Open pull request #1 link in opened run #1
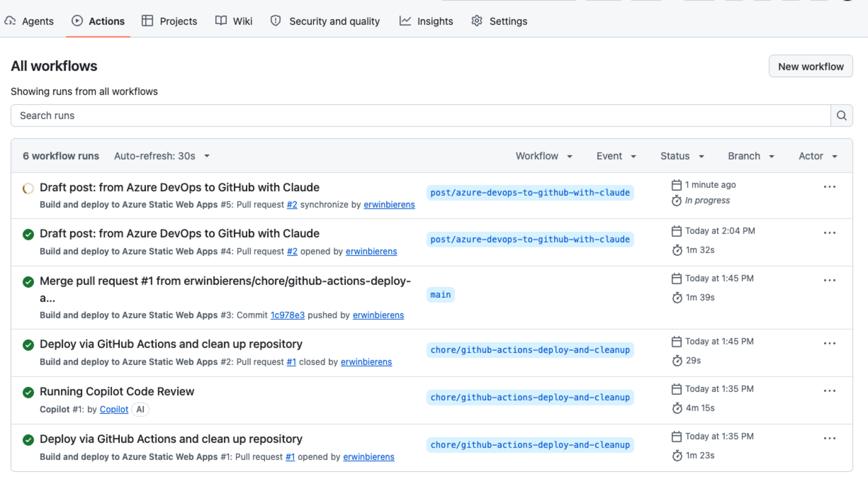This screenshot has height=479, width=868. point(290,457)
